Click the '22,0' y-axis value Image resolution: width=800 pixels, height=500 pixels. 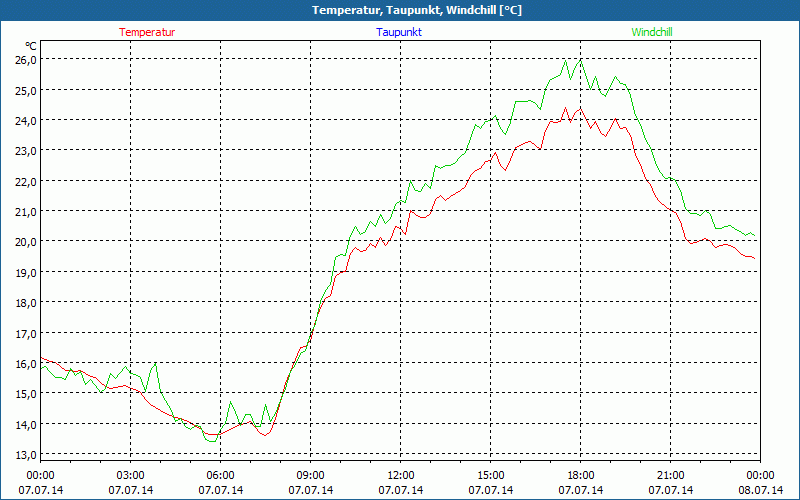pyautogui.click(x=26, y=181)
